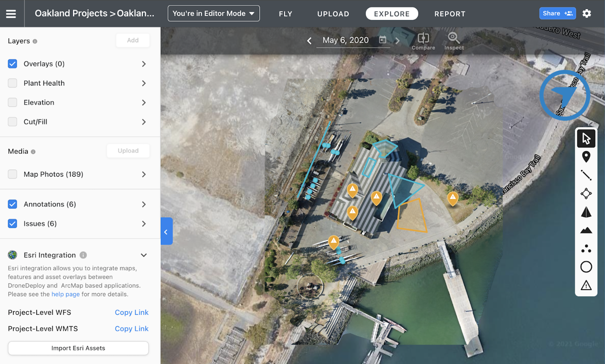The width and height of the screenshot is (605, 364).
Task: Copy the Project-Level WMTS link
Action: (x=132, y=329)
